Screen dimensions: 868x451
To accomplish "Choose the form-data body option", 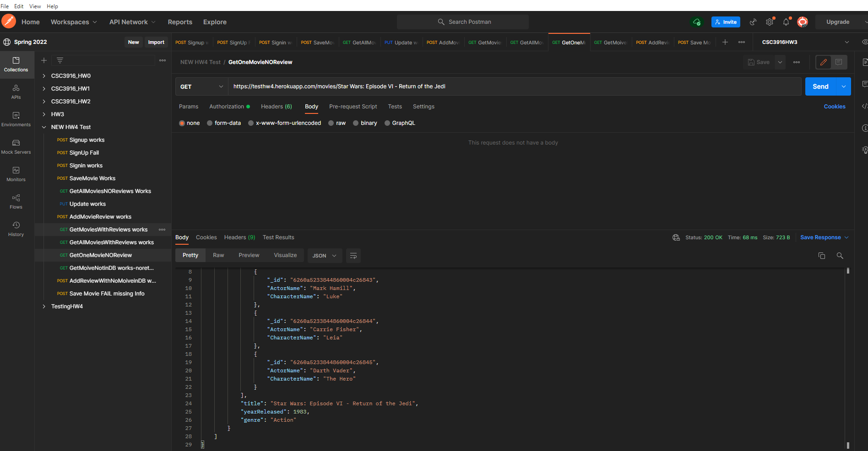I will (224, 123).
